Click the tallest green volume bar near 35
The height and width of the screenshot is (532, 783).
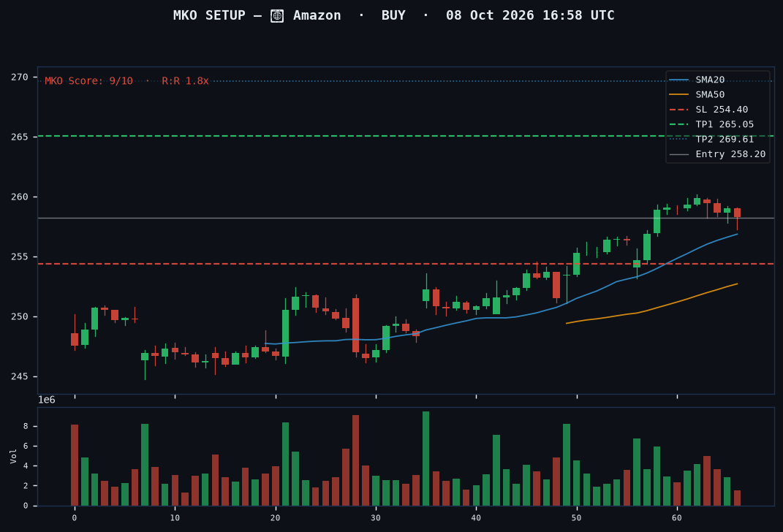point(426,459)
